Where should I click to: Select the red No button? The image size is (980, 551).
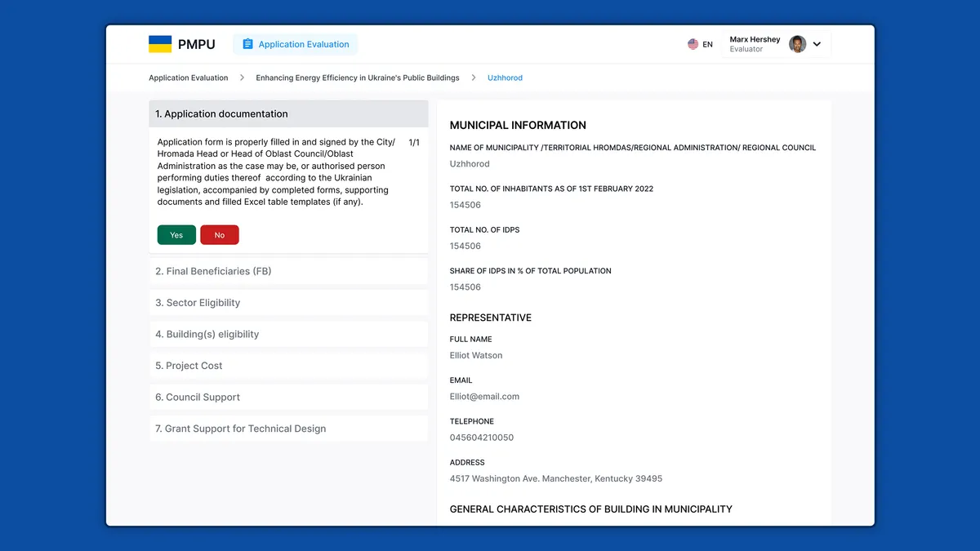coord(220,235)
